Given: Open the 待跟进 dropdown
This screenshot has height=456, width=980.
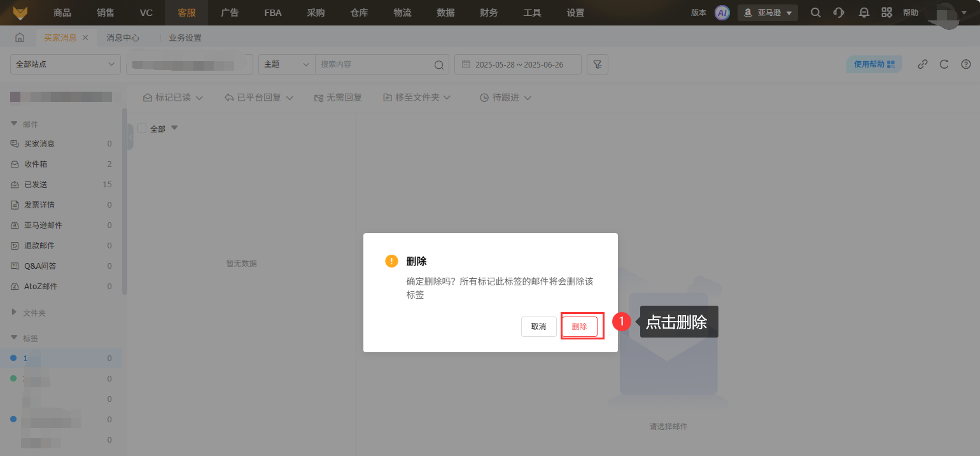Looking at the screenshot, I should coord(505,97).
